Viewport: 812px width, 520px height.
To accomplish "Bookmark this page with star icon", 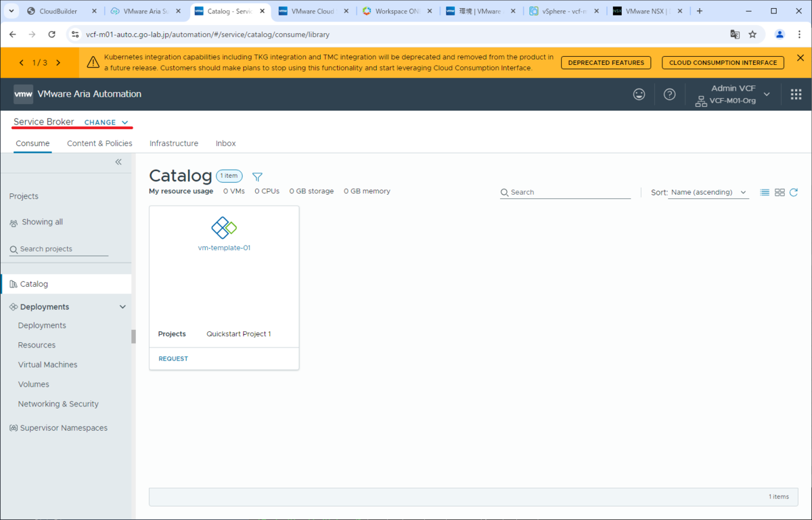I will point(752,34).
